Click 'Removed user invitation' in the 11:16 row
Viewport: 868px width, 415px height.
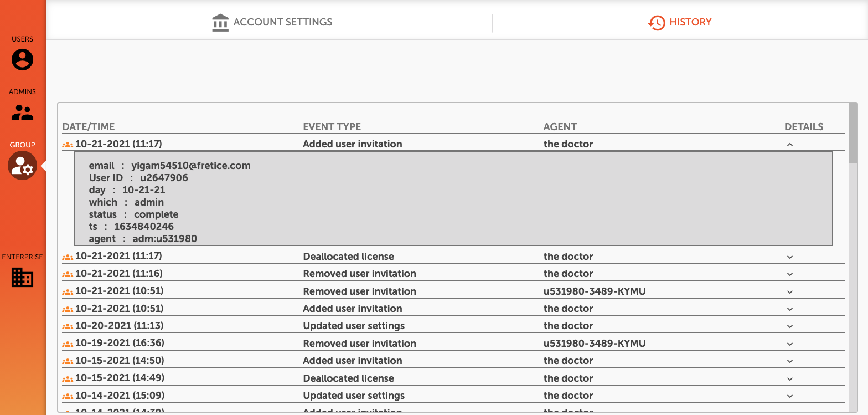coord(360,274)
